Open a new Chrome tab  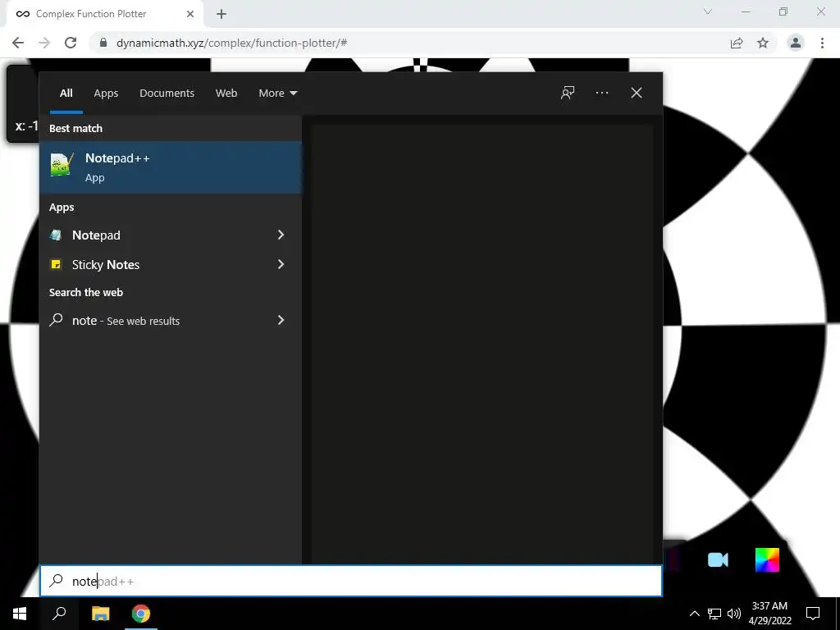(221, 14)
